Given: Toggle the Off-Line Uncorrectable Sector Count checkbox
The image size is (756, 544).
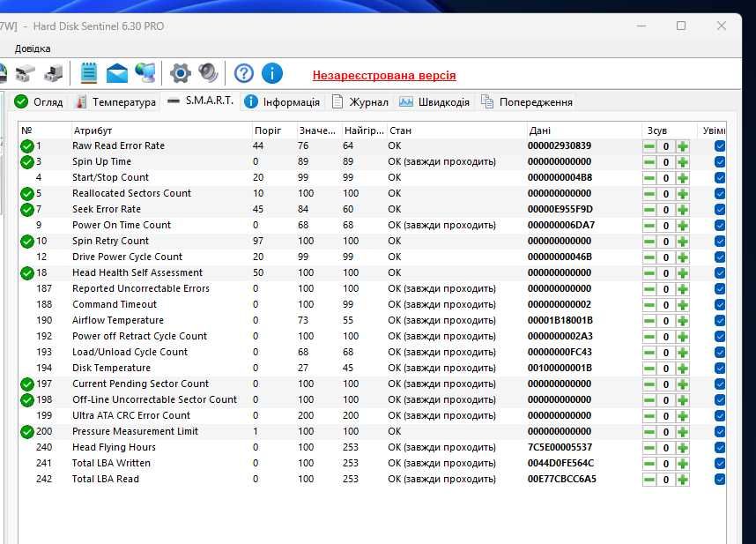Looking at the screenshot, I should pyautogui.click(x=720, y=399).
